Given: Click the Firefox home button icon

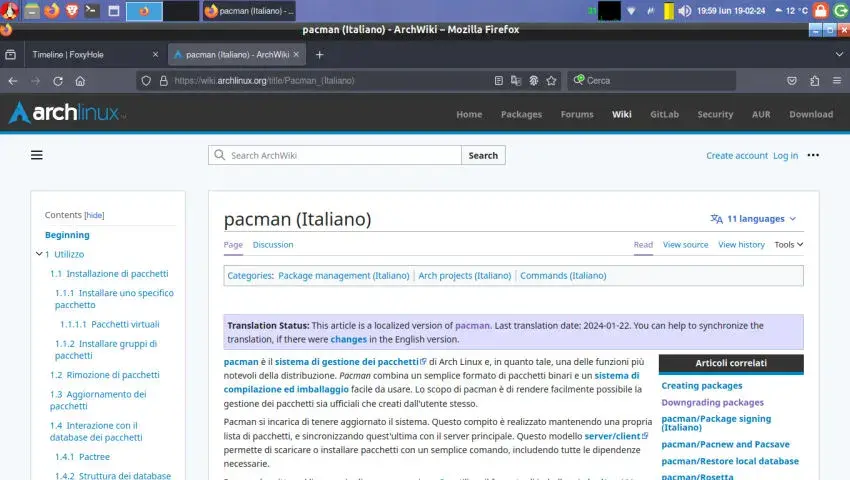Looking at the screenshot, I should (x=80, y=81).
